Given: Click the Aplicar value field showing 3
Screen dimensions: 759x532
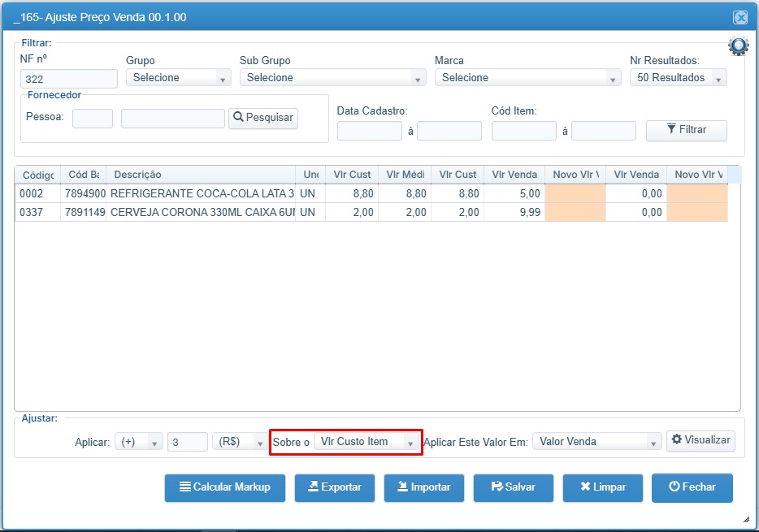Looking at the screenshot, I should 188,442.
